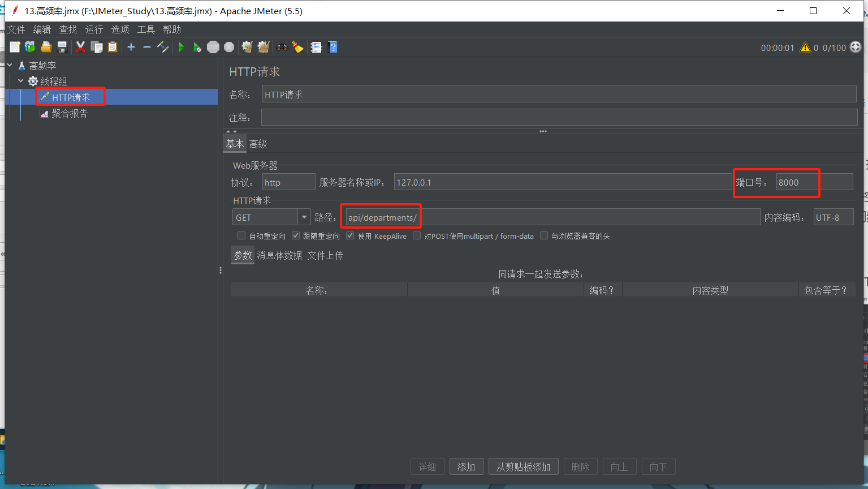Screen dimensions: 868x489
Task: Open the 运行 menu
Action: pyautogui.click(x=94, y=29)
